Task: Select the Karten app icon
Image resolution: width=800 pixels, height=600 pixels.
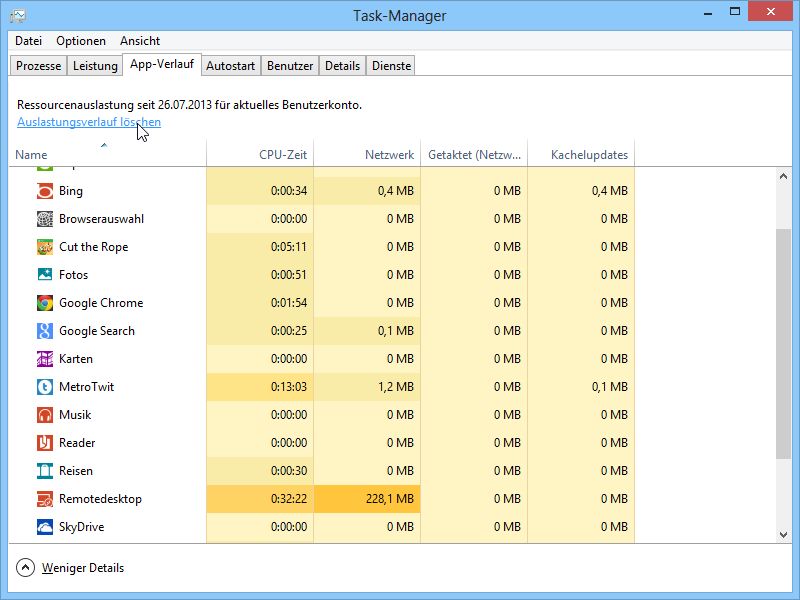Action: pos(45,359)
